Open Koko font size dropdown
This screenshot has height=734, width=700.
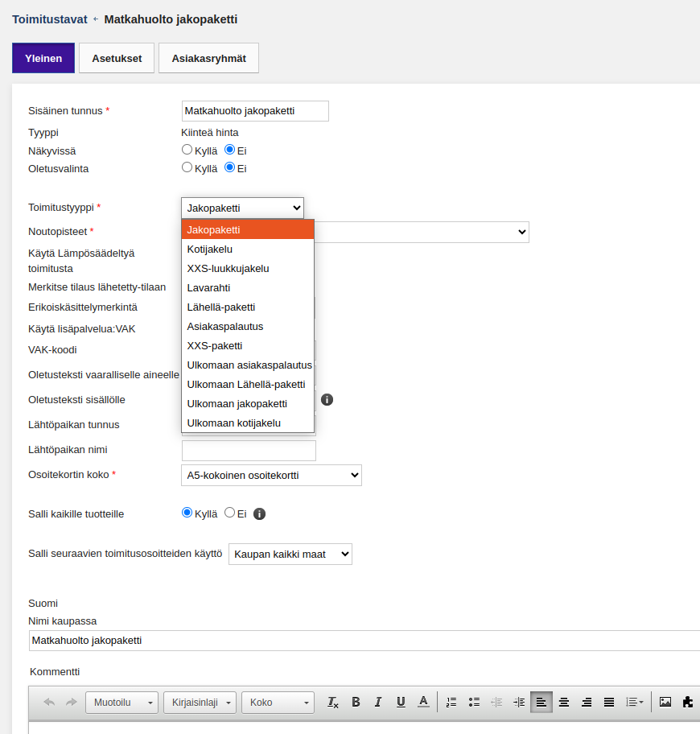(278, 703)
